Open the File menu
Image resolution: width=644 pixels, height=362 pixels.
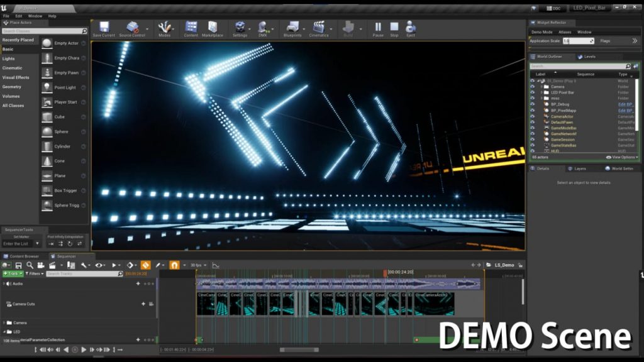tap(6, 16)
